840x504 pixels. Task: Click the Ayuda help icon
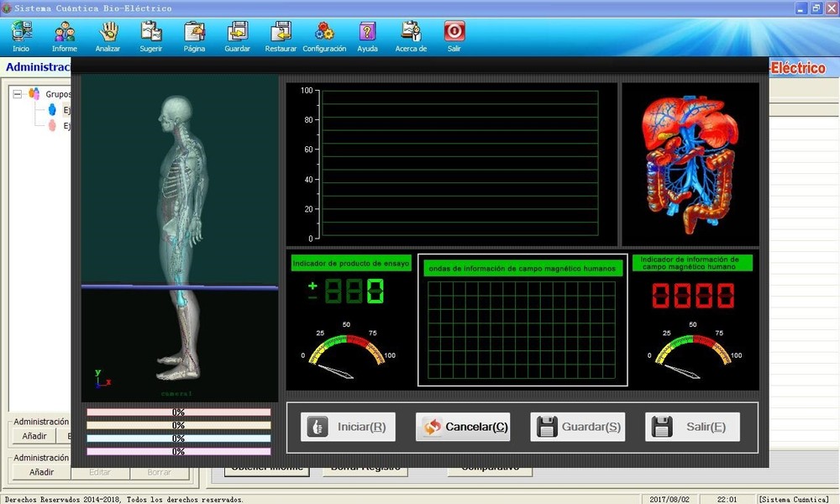368,32
